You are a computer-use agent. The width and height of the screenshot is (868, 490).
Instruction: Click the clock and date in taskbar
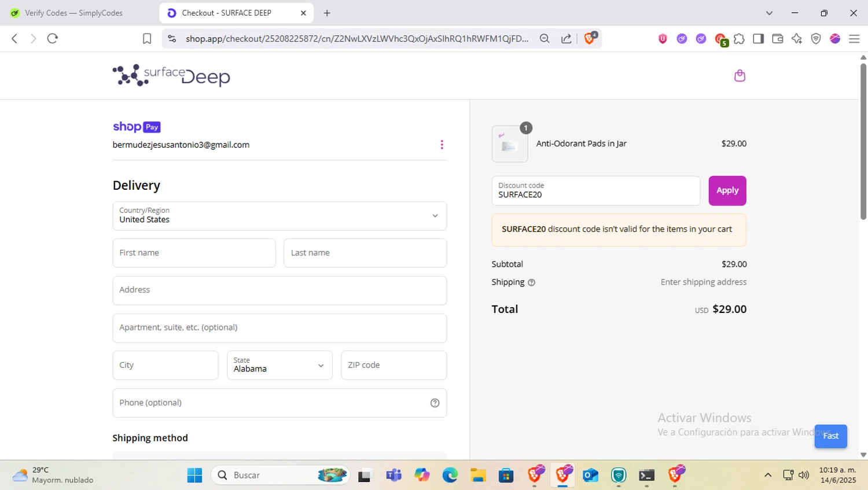[837, 476]
